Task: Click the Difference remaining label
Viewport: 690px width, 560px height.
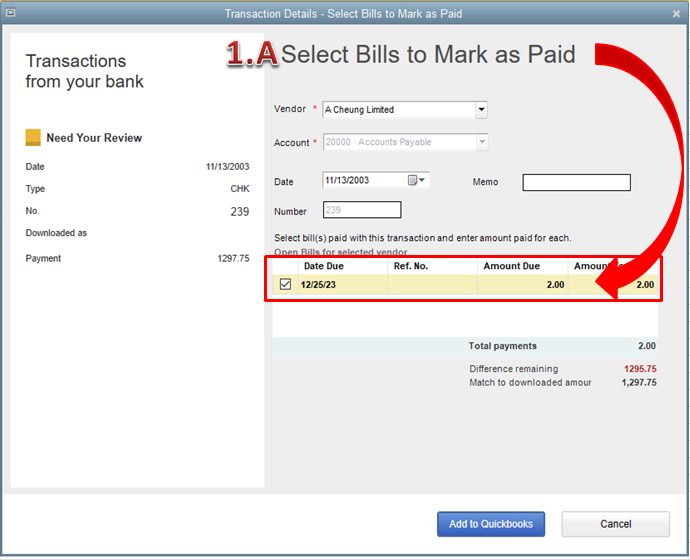Action: click(514, 369)
